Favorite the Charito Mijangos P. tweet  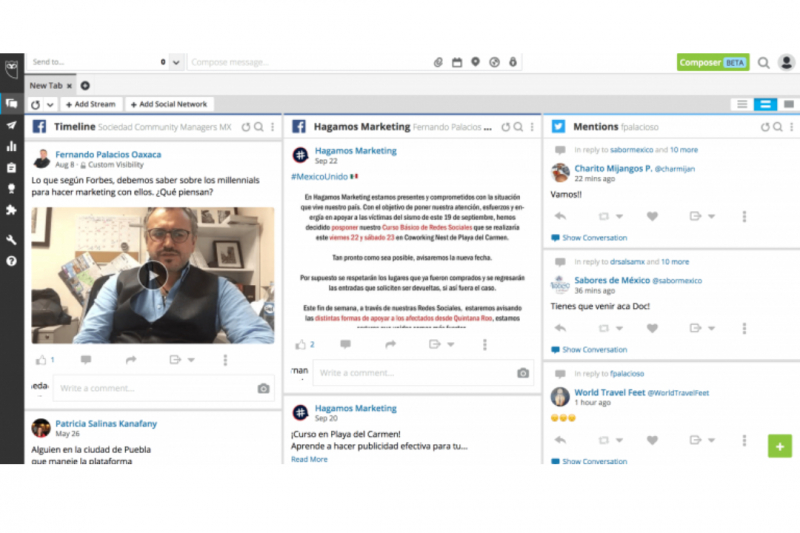[x=652, y=216]
